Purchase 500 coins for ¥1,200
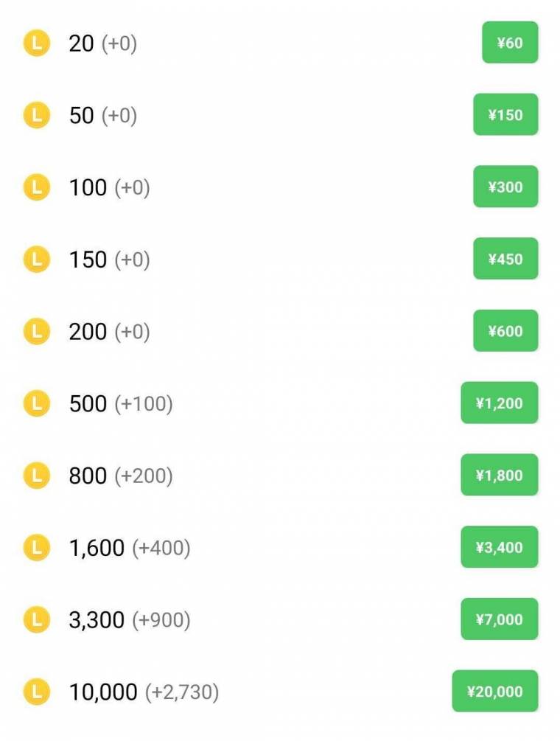560x741 pixels. pyautogui.click(x=499, y=403)
